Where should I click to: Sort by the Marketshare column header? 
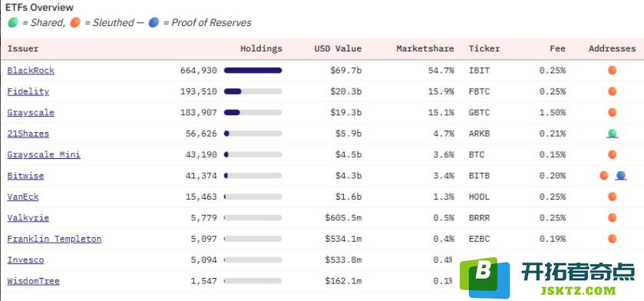click(425, 48)
